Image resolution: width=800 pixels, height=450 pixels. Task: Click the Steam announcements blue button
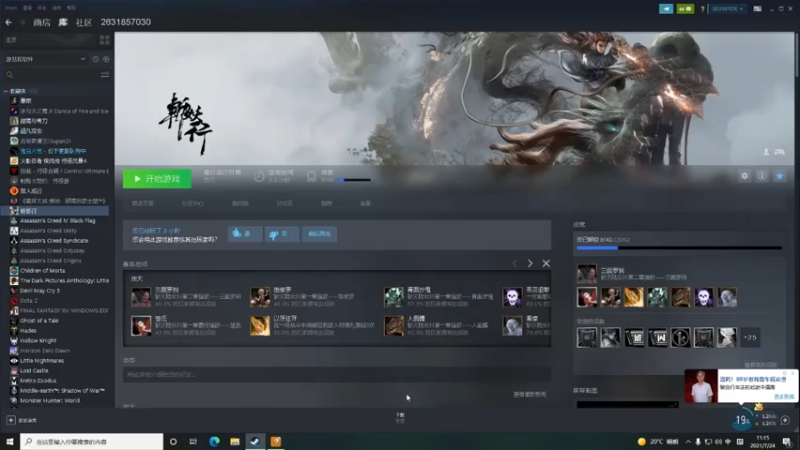(666, 9)
